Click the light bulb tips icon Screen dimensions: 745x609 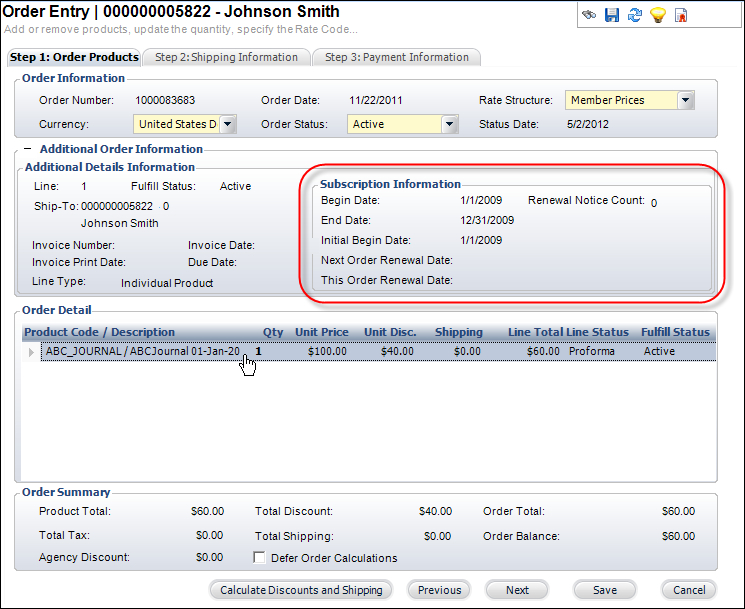pos(657,15)
